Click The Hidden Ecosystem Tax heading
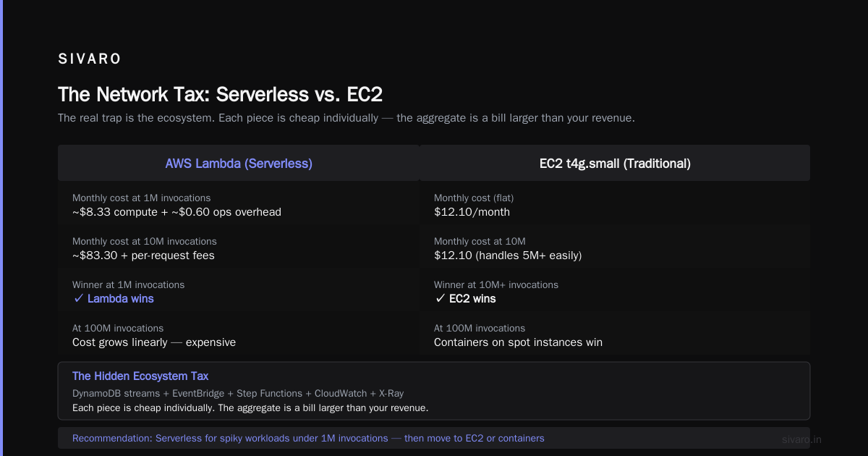Screen dimensions: 868x456 (140, 376)
